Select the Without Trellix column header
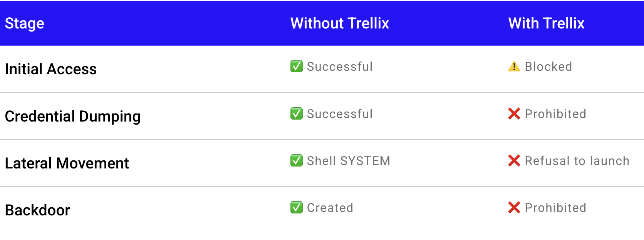The width and height of the screenshot is (644, 240). (340, 23)
